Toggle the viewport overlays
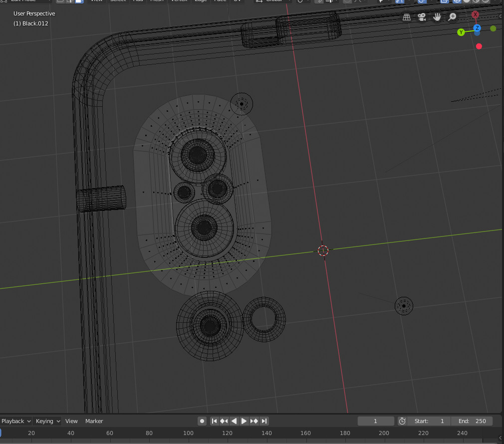The image size is (504, 444). (x=421, y=1)
